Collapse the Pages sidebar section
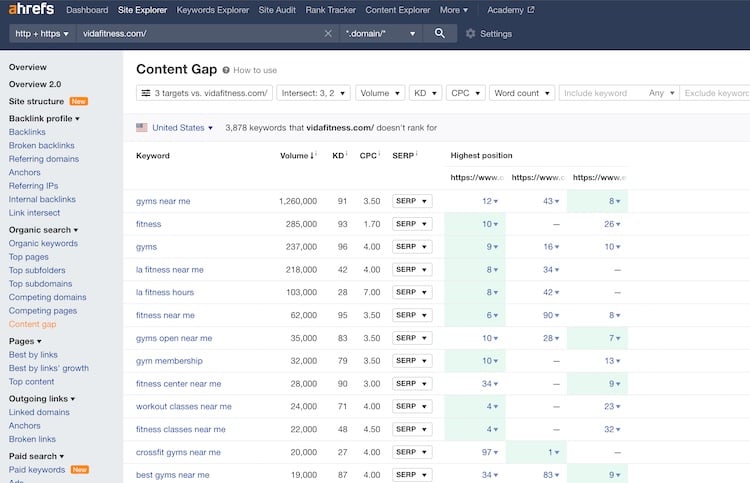The image size is (750, 483). coord(25,341)
